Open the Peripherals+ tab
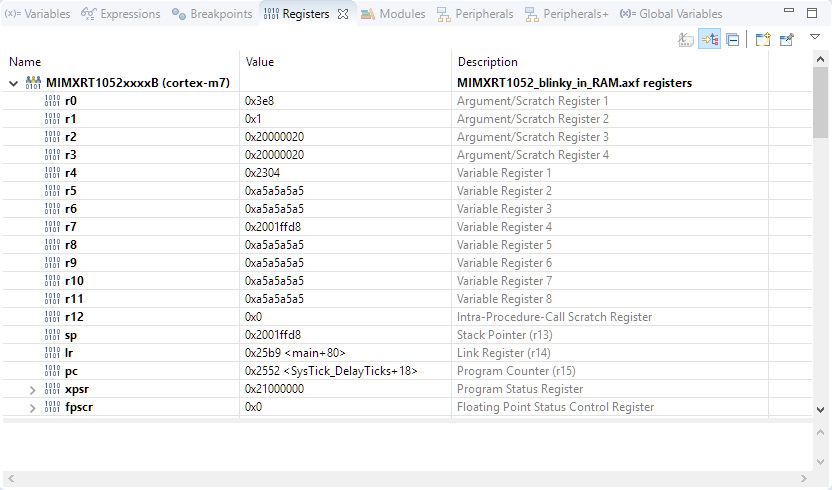 (566, 14)
